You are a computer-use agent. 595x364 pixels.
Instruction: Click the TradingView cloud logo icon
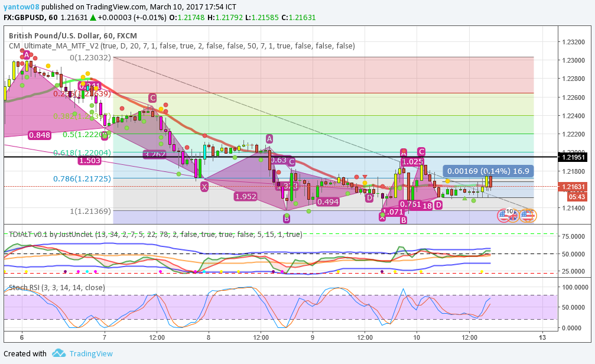point(59,353)
